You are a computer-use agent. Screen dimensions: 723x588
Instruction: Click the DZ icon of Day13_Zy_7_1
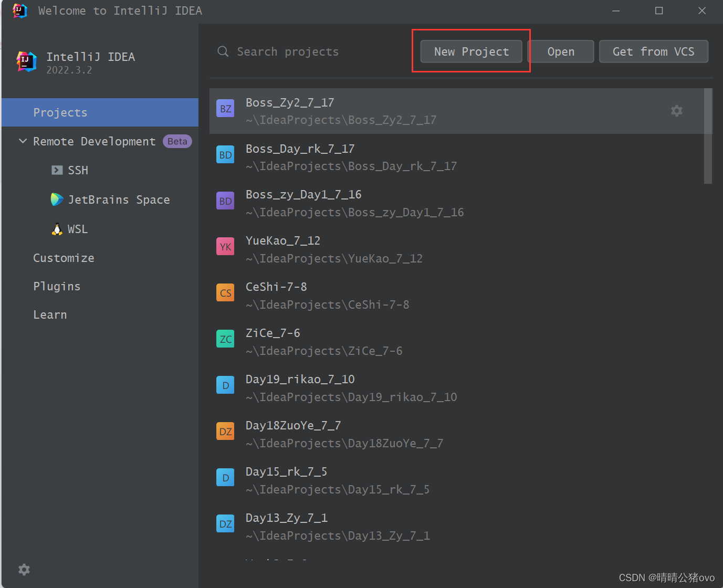[x=225, y=524]
